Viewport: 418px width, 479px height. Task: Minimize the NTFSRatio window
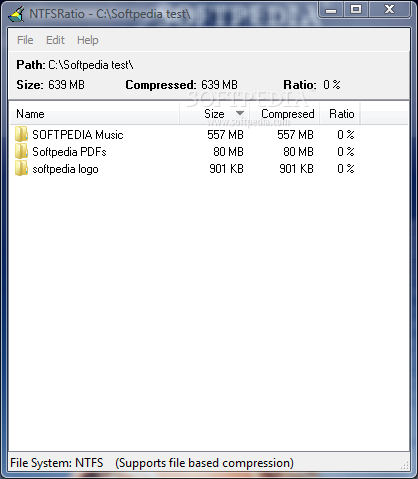tap(331, 9)
